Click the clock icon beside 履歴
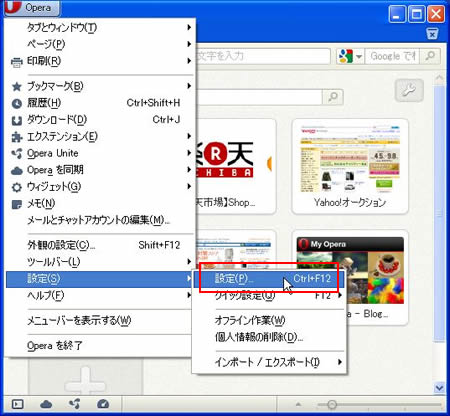Screen dimensions: 450x416 pyautogui.click(x=17, y=104)
